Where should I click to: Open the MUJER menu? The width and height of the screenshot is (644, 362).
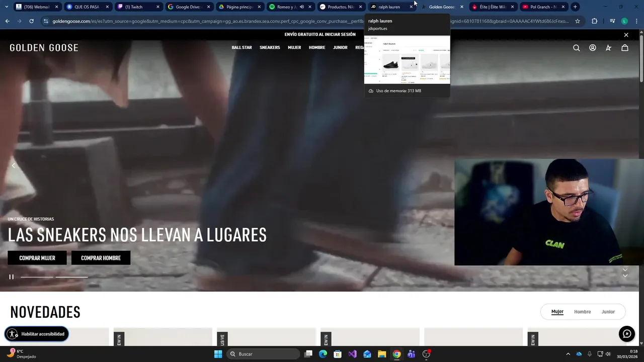(294, 48)
